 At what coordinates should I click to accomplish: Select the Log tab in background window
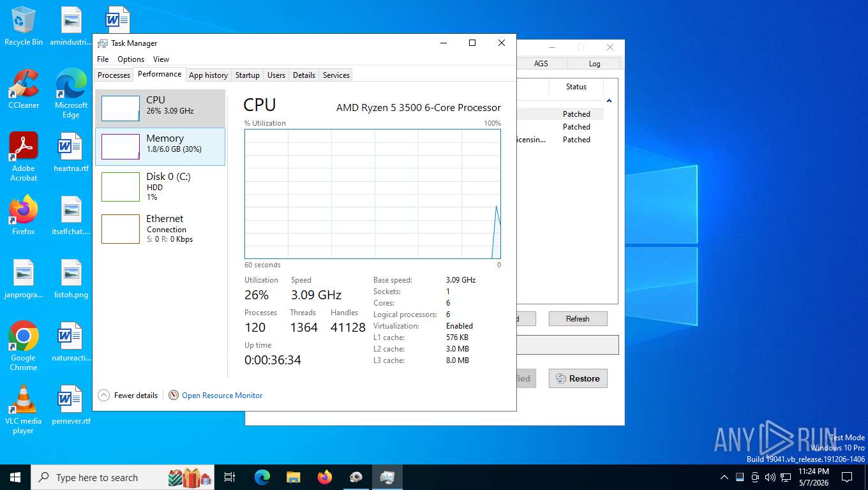594,63
